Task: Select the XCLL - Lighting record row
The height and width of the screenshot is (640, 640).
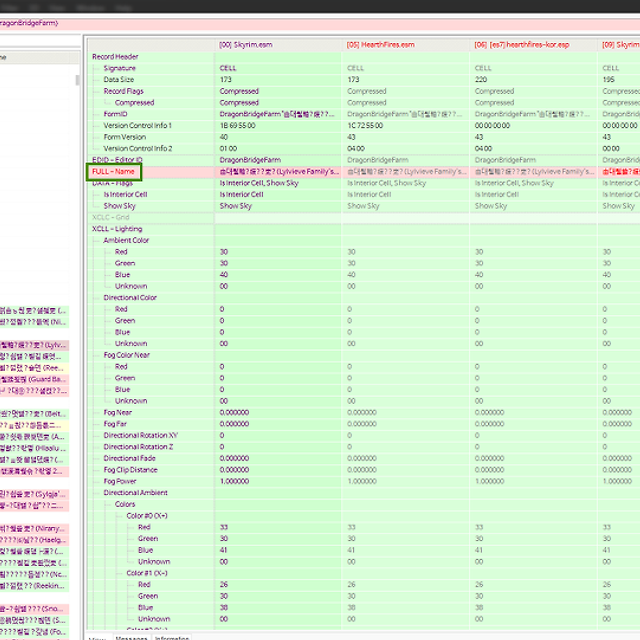Action: point(117,229)
